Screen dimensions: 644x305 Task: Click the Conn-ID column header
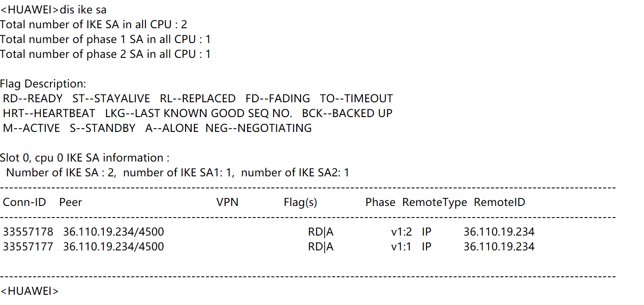[x=24, y=202]
